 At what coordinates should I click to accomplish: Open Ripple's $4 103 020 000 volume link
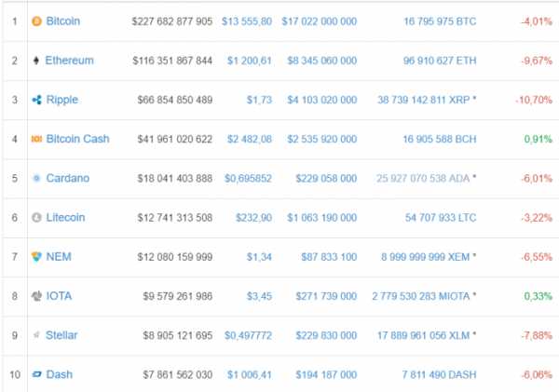coord(322,100)
